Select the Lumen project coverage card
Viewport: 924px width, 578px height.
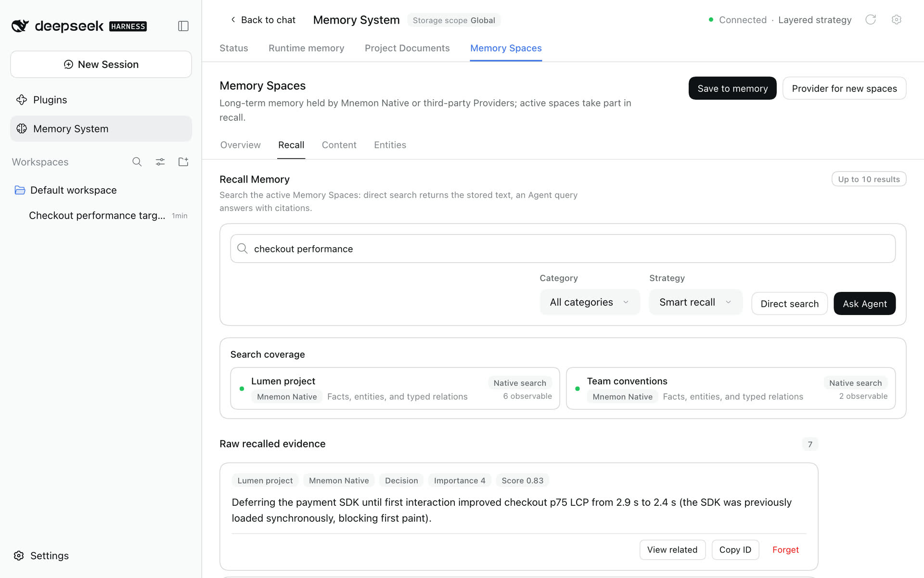click(395, 388)
